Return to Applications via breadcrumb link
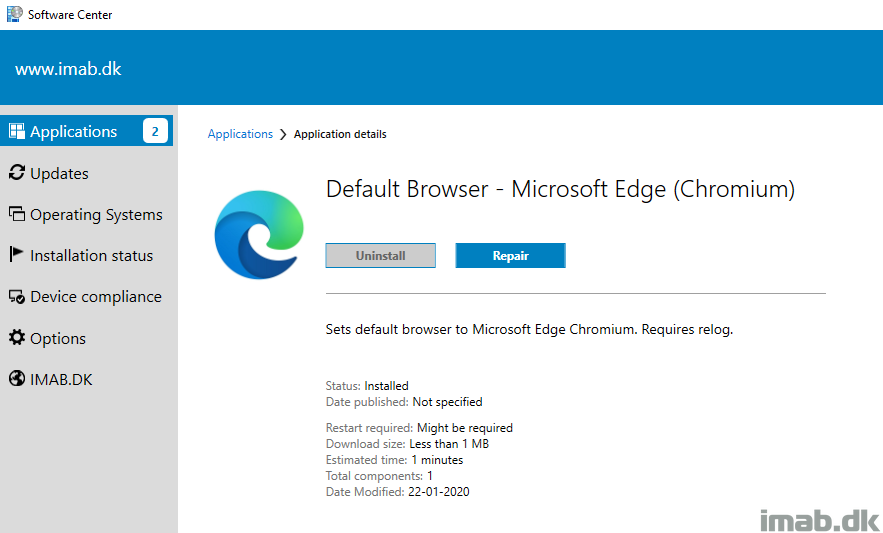Viewport: 883px width, 533px height. click(240, 134)
